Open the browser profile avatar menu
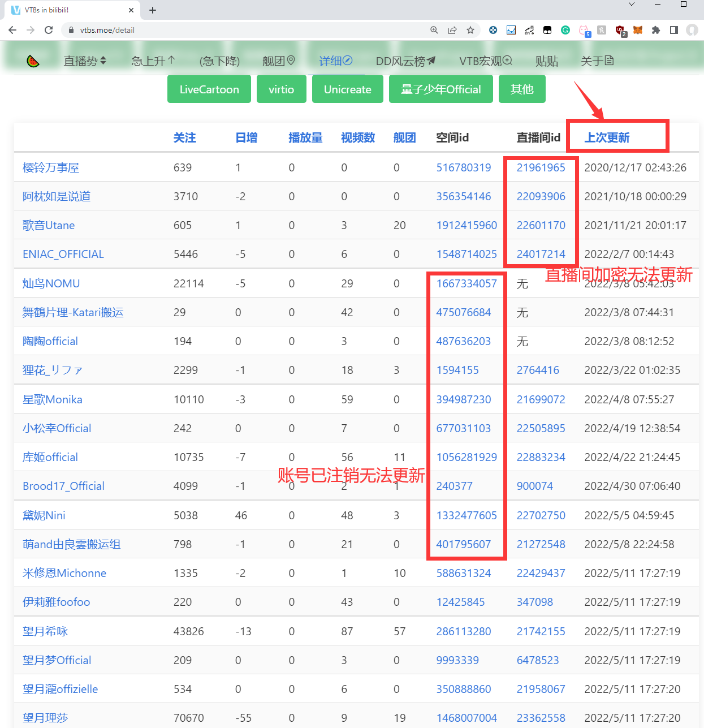704x728 pixels. point(692,30)
